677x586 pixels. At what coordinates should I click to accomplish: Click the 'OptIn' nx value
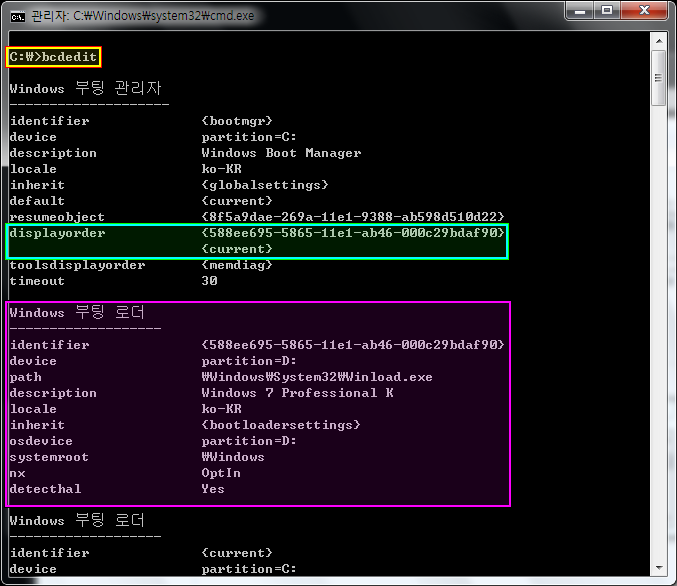221,473
